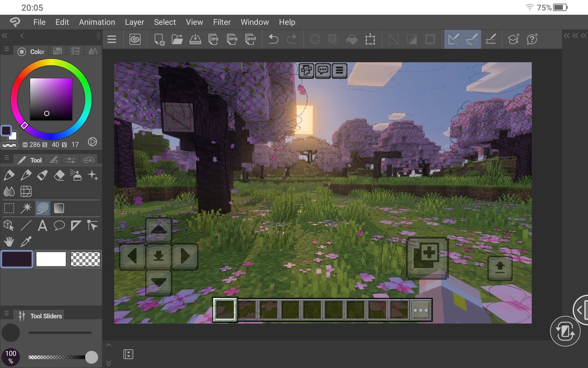Open the Window menu

[255, 22]
